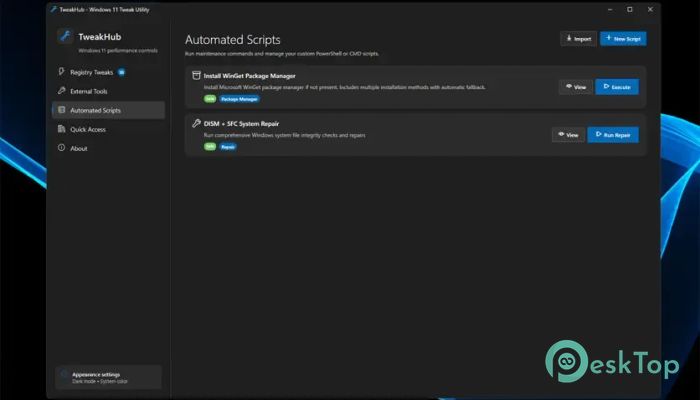Click the DISM repair wrench icon
The width and height of the screenshot is (700, 400).
(x=196, y=123)
